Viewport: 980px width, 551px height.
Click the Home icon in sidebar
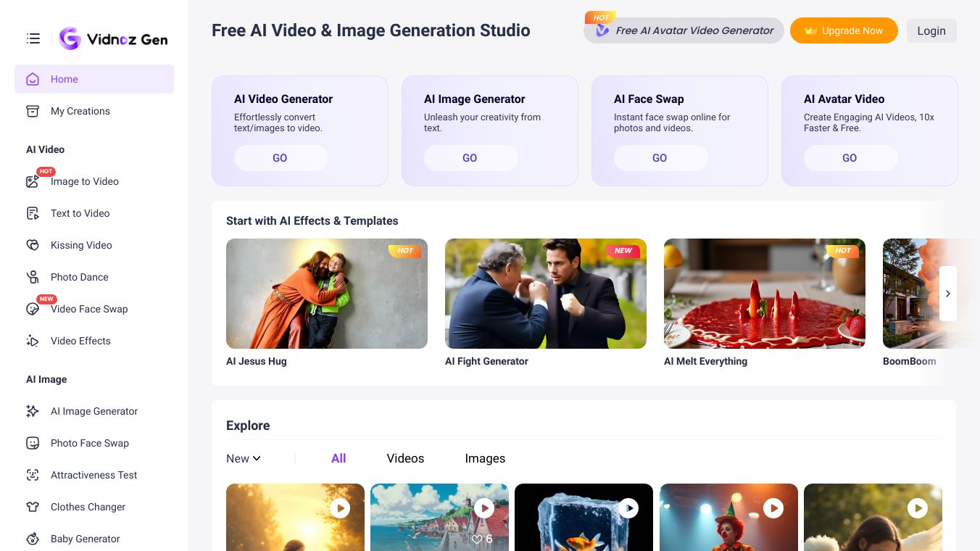pos(33,79)
